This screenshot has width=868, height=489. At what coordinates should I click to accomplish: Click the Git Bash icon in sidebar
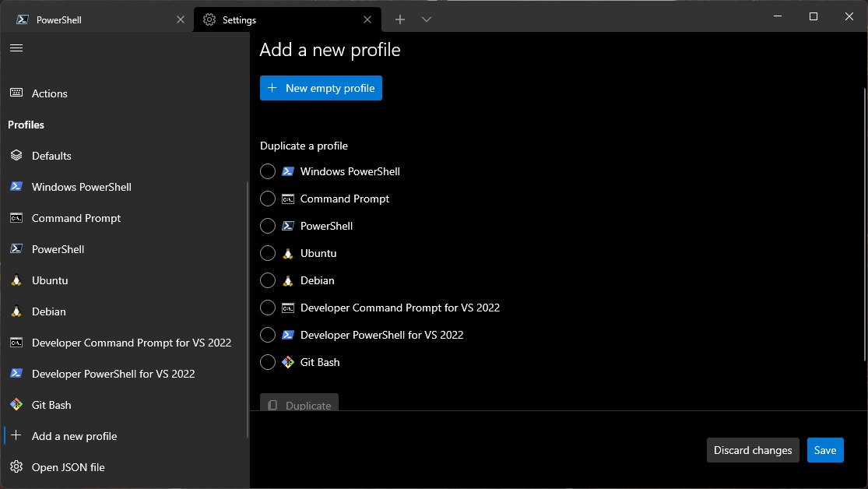(16, 405)
